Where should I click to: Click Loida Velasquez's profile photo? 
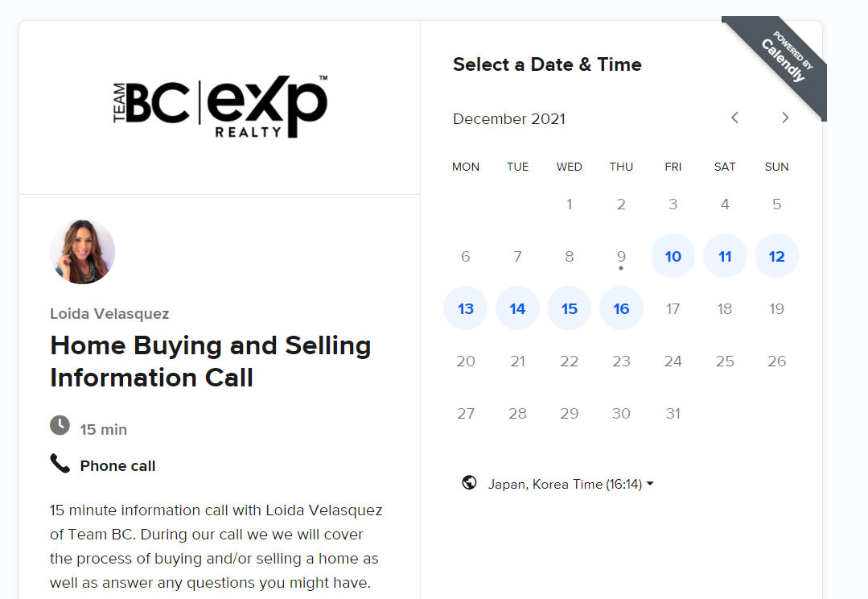(x=82, y=252)
